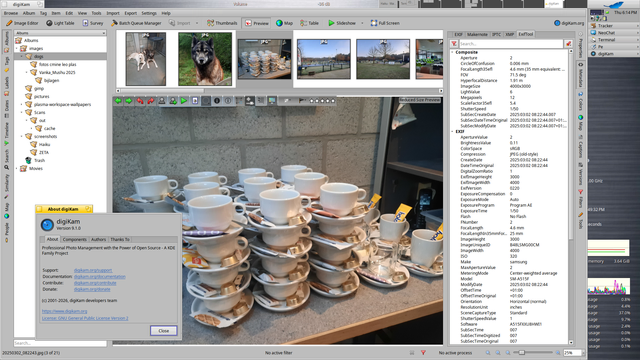Open the digikam.org/support link
The height and width of the screenshot is (360, 640).
pyautogui.click(x=93, y=270)
